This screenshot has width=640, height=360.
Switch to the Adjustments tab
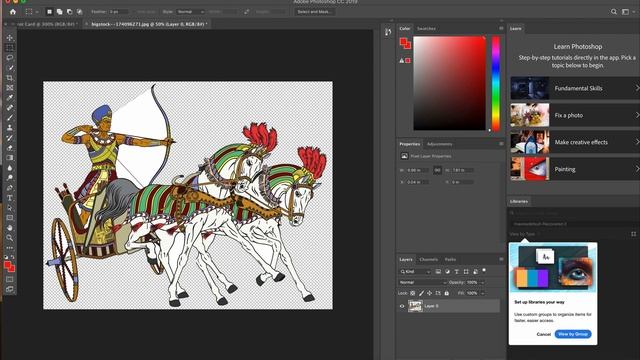pyautogui.click(x=439, y=144)
